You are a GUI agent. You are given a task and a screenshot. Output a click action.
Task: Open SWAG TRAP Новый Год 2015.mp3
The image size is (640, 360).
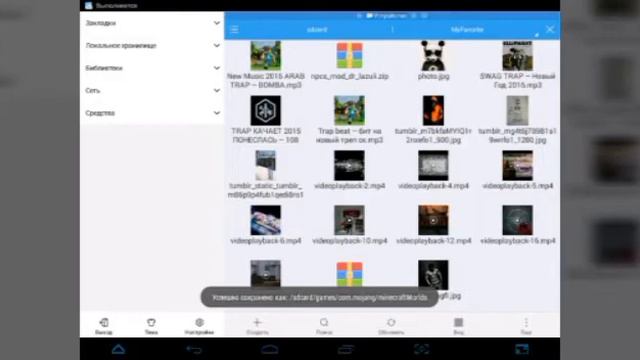(518, 65)
